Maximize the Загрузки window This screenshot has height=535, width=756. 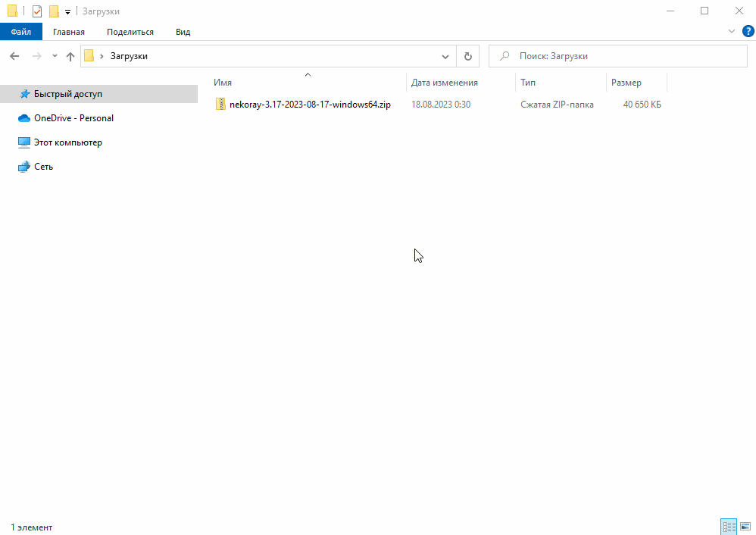704,11
